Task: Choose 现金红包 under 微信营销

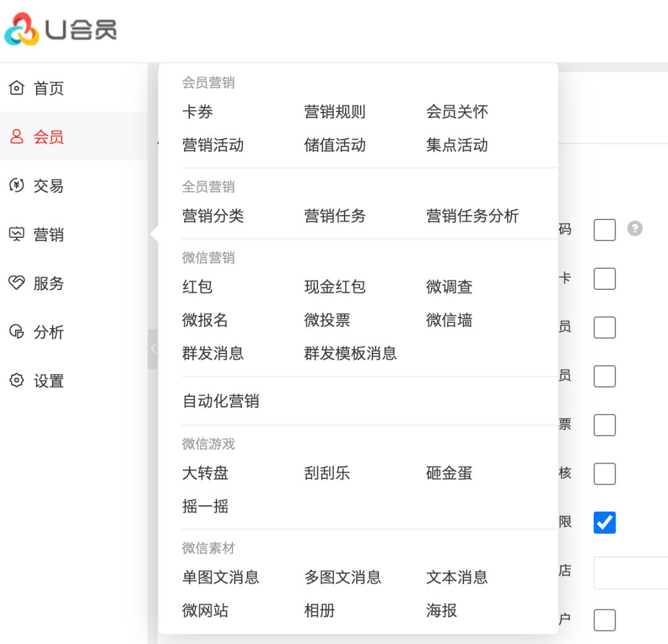Action: [335, 287]
